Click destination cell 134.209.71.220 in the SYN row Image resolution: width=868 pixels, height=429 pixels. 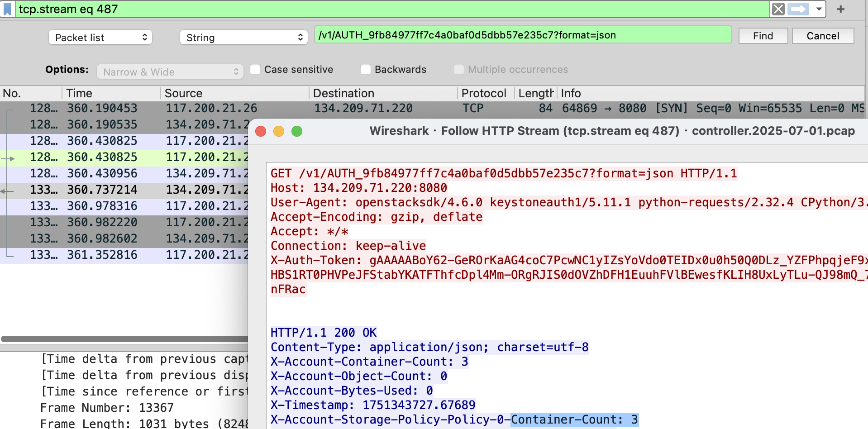click(363, 108)
